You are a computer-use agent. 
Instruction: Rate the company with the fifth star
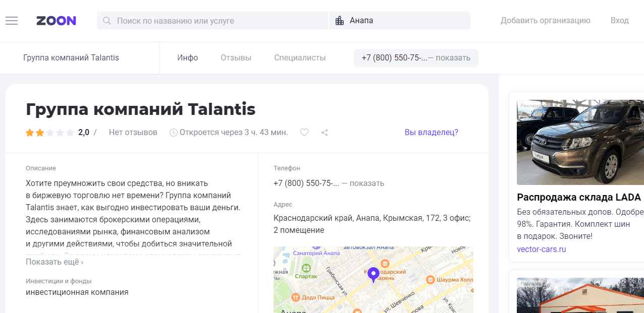[70, 132]
